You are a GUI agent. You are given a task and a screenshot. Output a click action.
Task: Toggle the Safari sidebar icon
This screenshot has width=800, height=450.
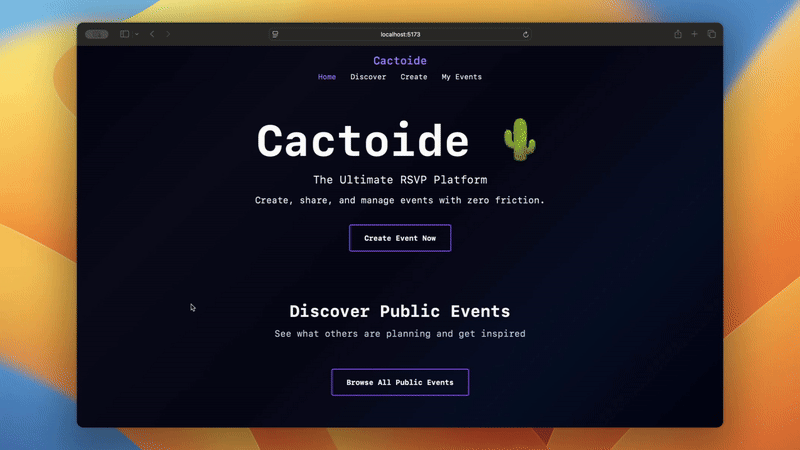124,34
